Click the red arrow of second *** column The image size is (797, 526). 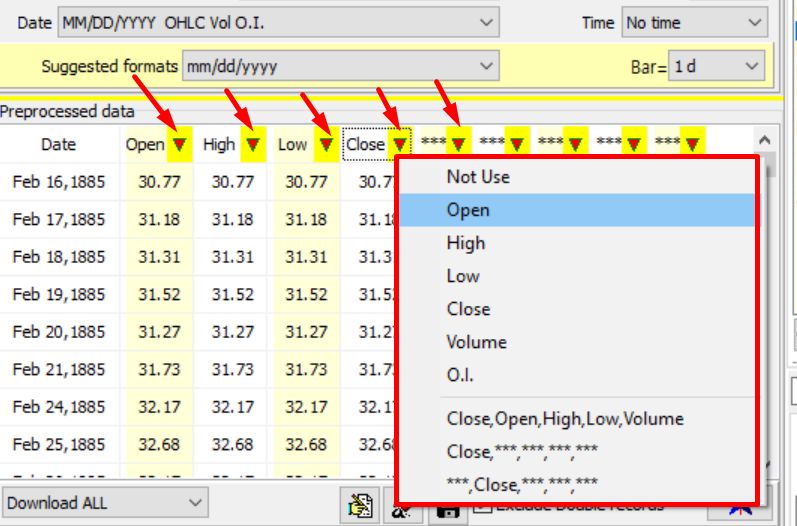pyautogui.click(x=516, y=144)
